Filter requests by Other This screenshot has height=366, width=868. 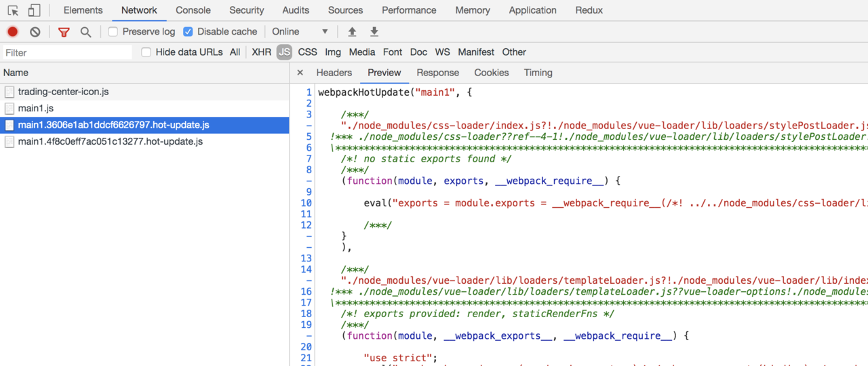(x=514, y=52)
